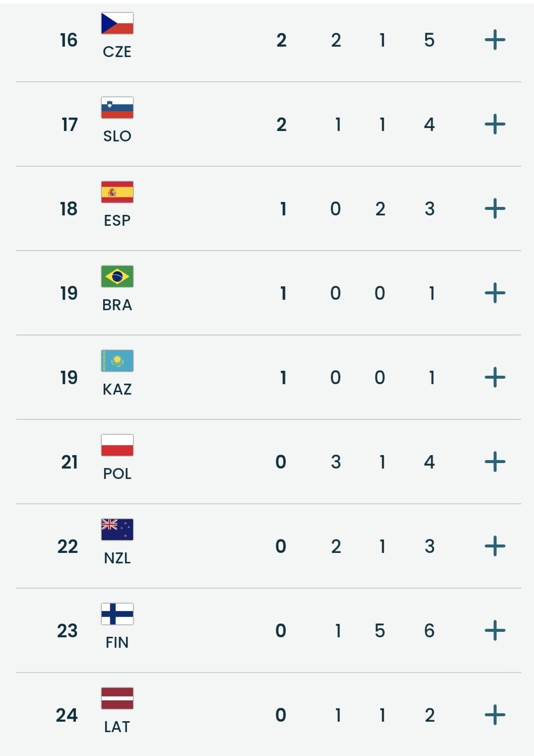Click the Slovenia flag icon

(x=117, y=108)
